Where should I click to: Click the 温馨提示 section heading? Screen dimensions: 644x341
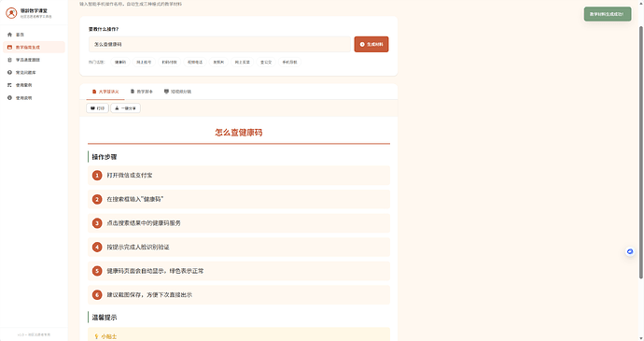tap(105, 318)
